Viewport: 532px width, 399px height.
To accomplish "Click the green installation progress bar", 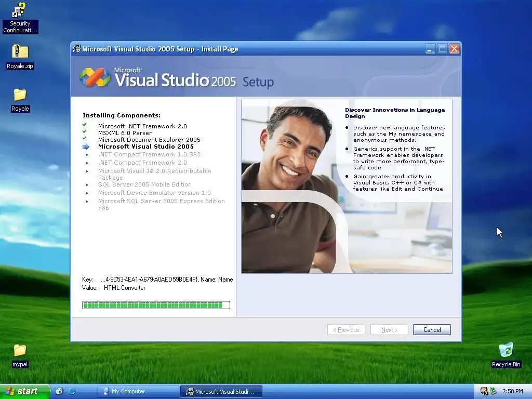I will [156, 305].
